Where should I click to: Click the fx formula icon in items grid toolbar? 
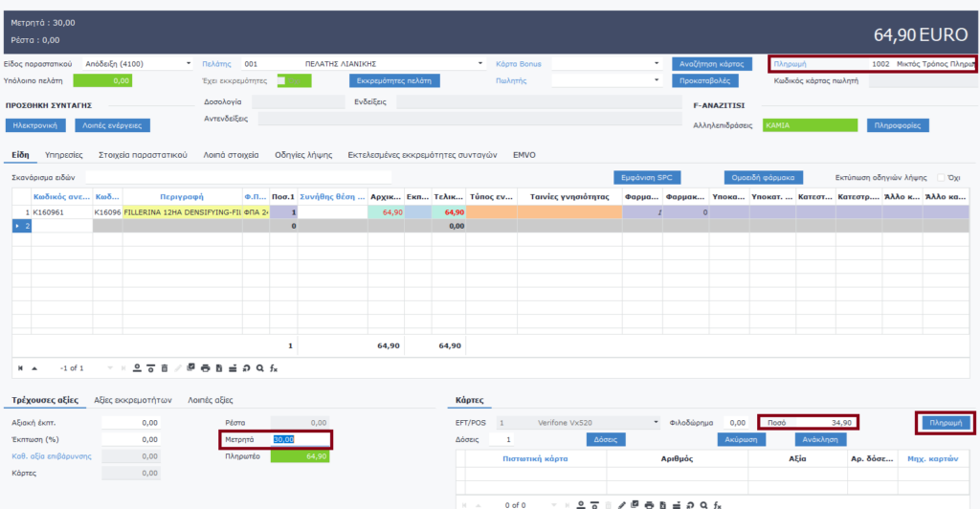click(x=274, y=367)
